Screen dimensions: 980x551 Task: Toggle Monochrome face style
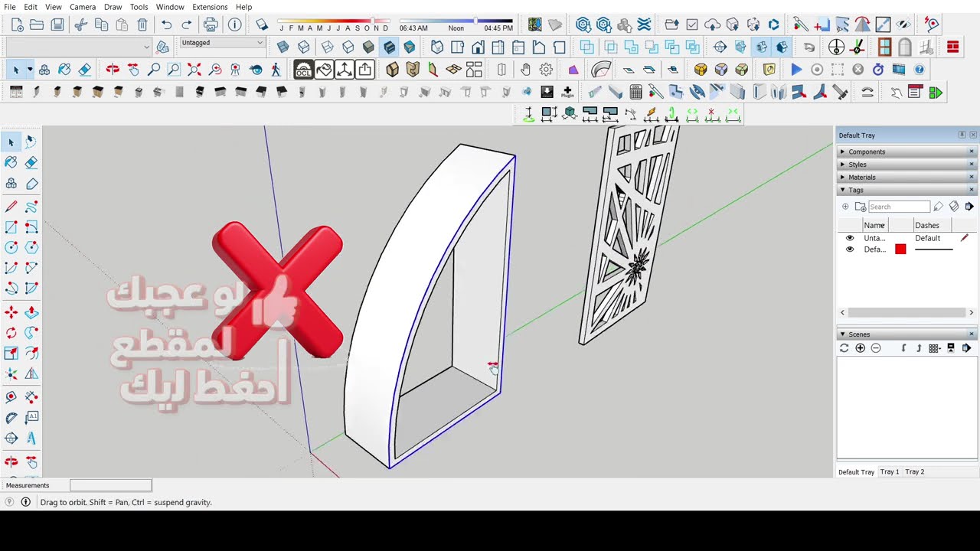tap(410, 47)
